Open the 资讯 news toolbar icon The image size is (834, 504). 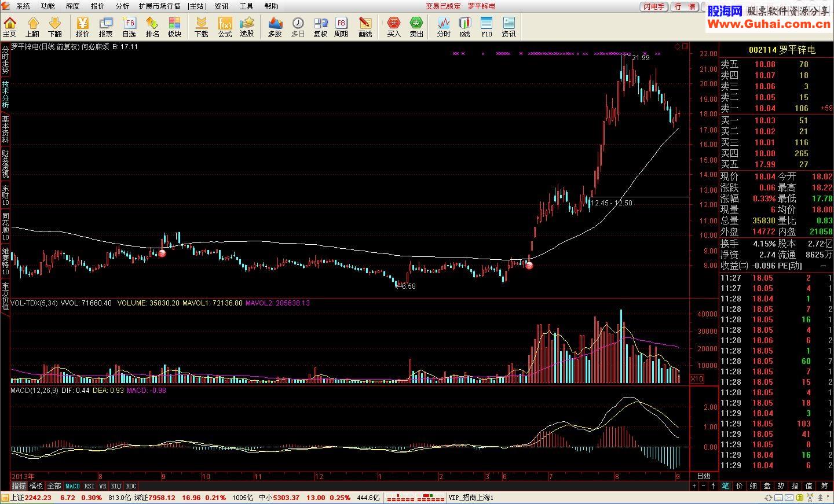tap(509, 27)
